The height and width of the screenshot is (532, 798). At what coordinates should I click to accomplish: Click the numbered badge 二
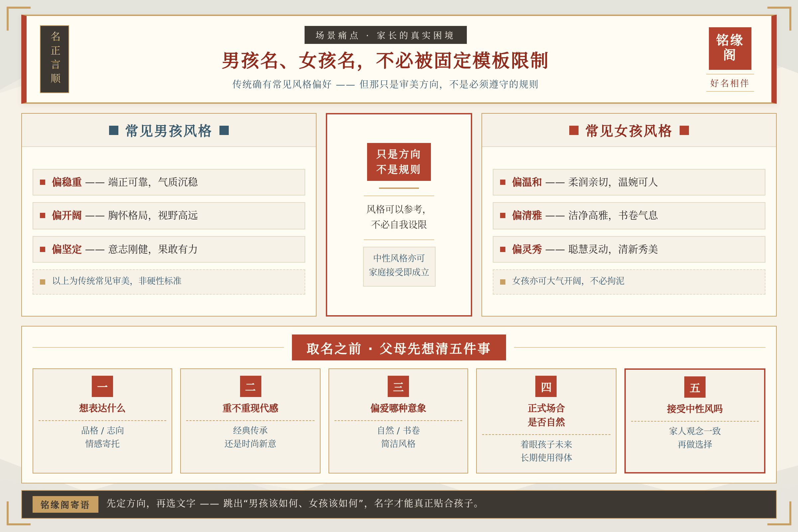pyautogui.click(x=250, y=386)
